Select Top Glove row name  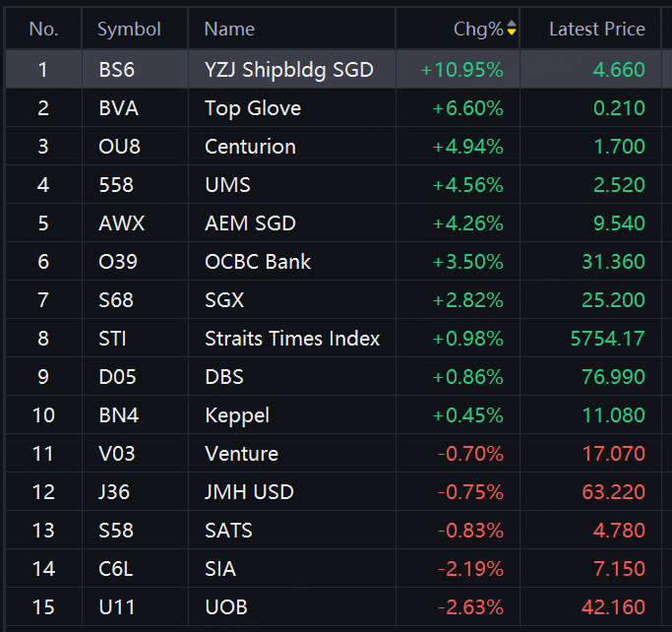253,108
